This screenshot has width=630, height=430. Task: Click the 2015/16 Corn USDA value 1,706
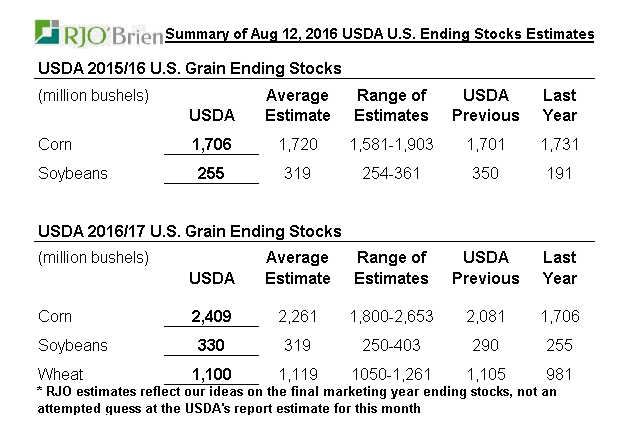pyautogui.click(x=212, y=145)
